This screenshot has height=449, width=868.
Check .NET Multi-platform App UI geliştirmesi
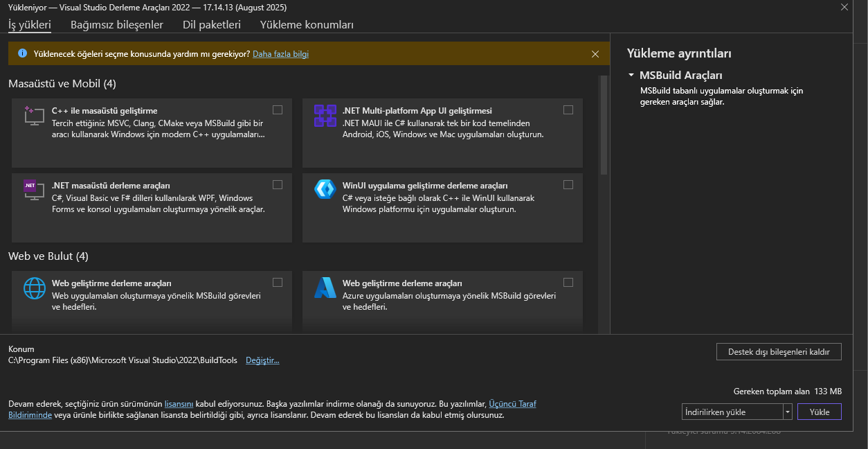point(568,109)
